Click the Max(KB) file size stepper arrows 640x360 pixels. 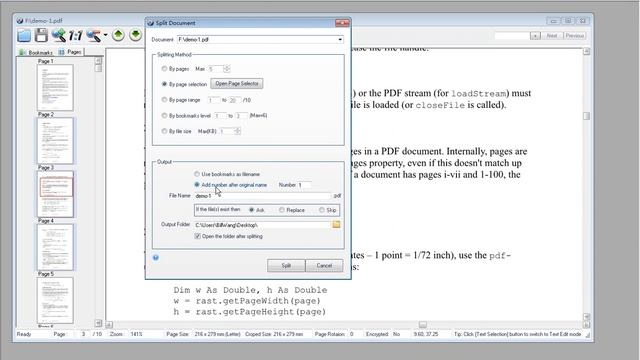238,131
